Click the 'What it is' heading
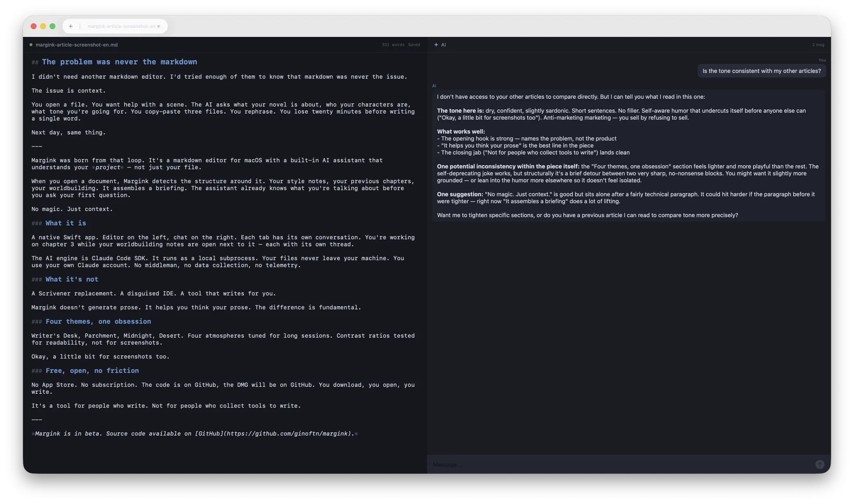The width and height of the screenshot is (854, 504). [x=66, y=223]
